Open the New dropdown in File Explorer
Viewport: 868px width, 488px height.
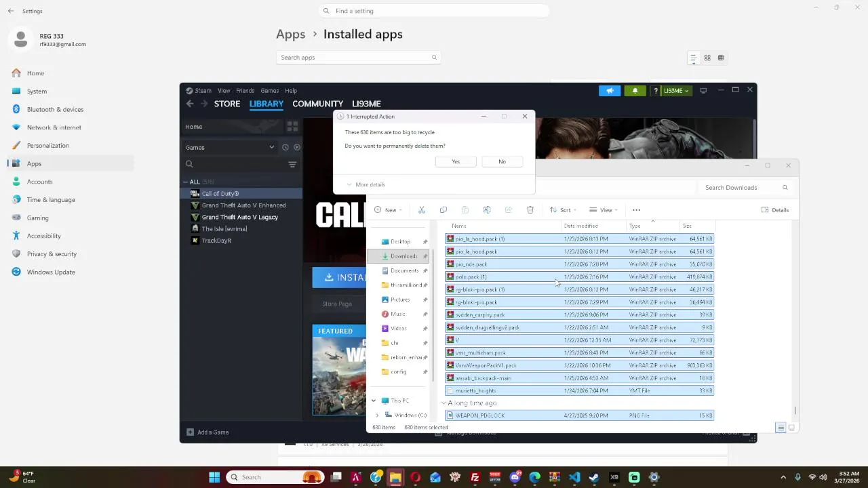click(389, 210)
